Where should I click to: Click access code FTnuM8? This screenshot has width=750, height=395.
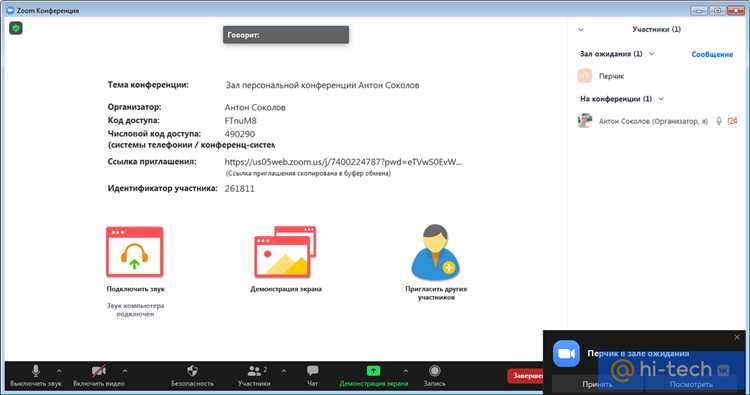(241, 121)
